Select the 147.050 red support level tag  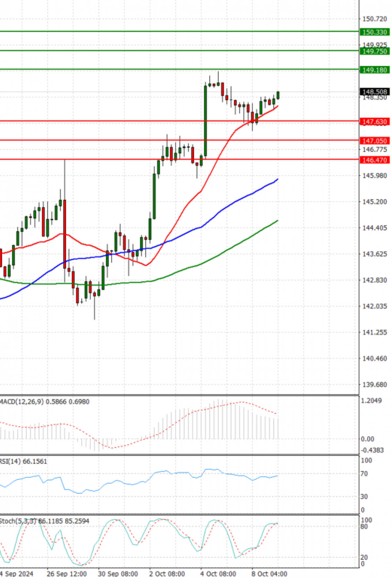tap(374, 141)
